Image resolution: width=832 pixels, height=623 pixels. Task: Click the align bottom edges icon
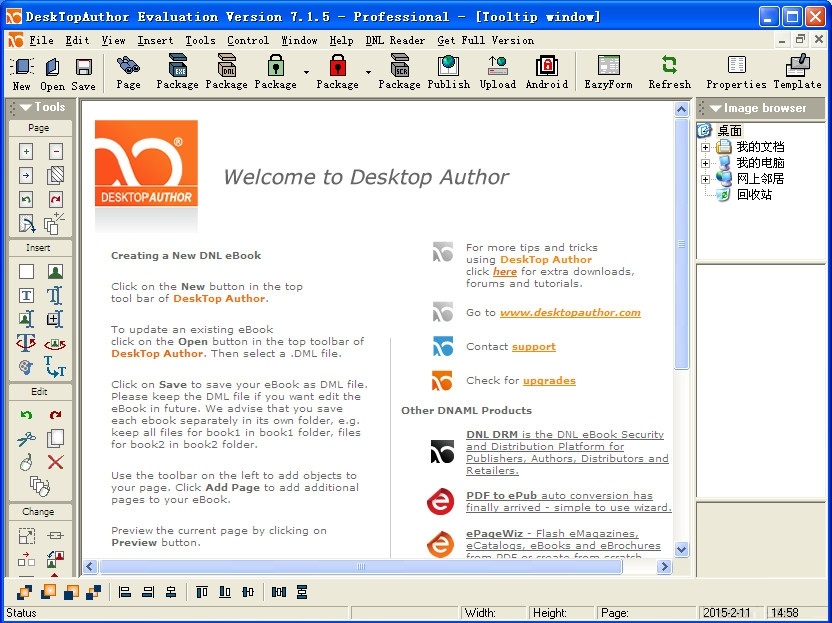click(x=225, y=592)
